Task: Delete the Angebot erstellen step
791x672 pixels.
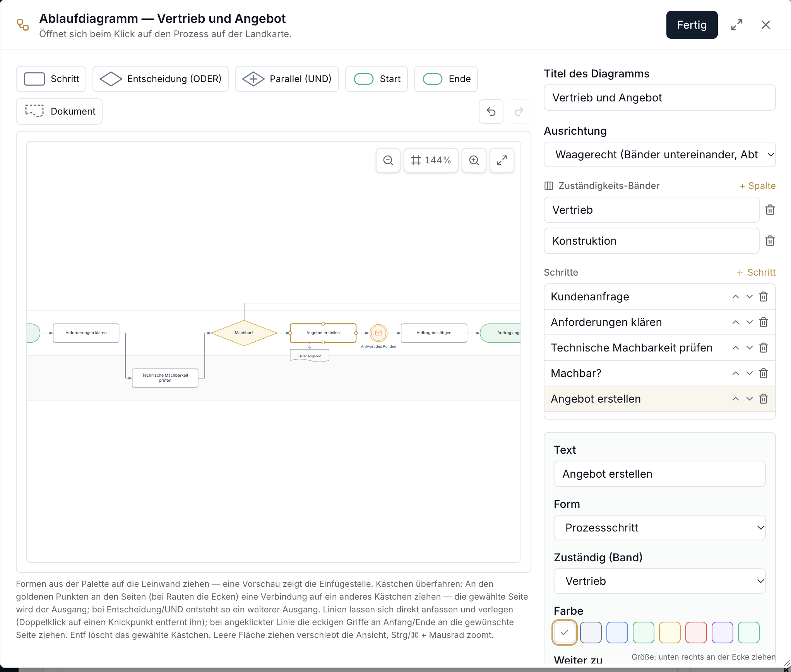Action: point(763,399)
